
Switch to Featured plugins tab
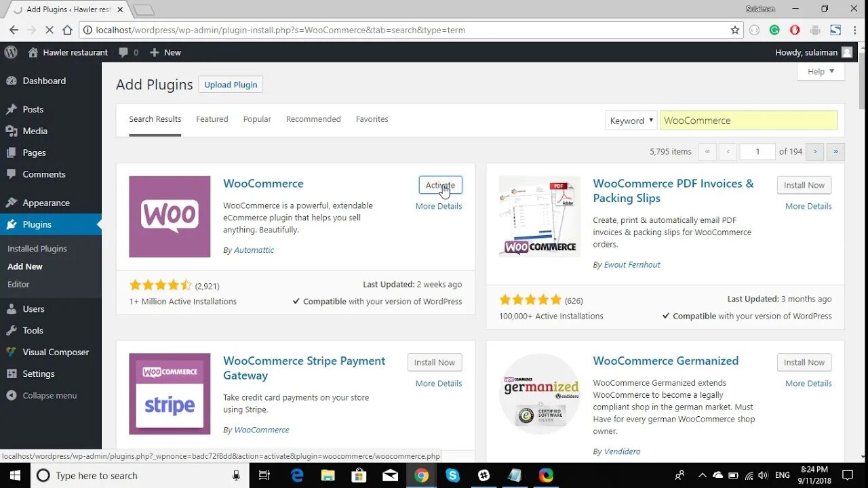[212, 119]
